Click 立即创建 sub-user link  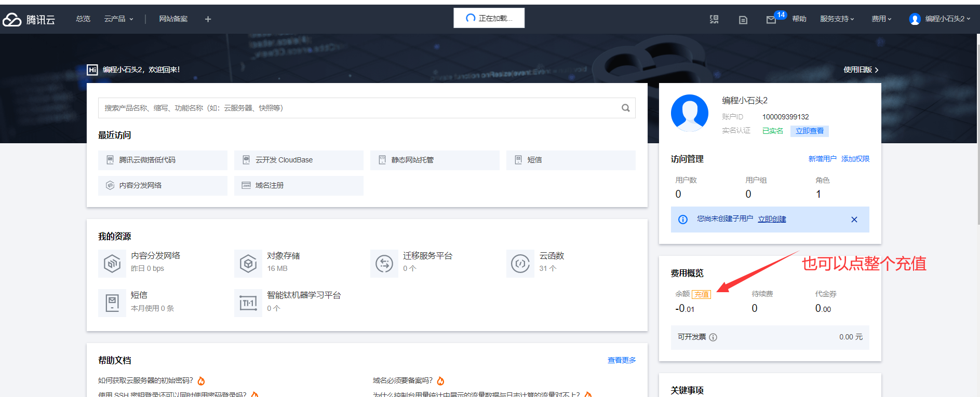coord(772,219)
